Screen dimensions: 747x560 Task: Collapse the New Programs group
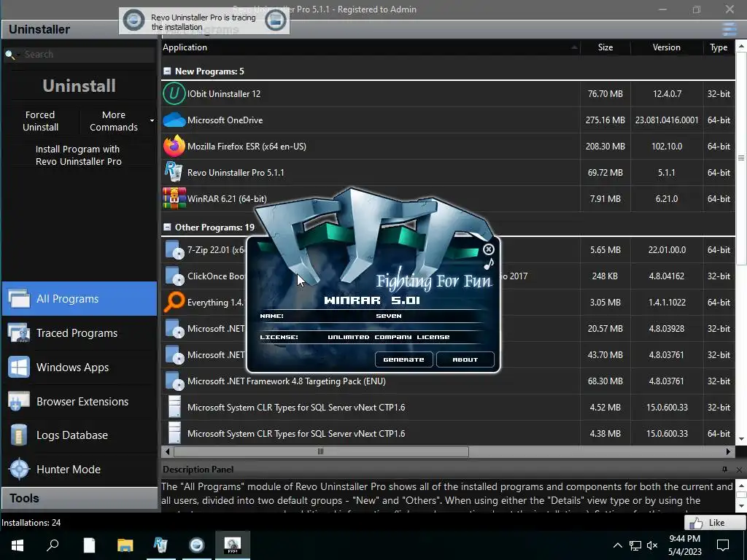pyautogui.click(x=167, y=71)
